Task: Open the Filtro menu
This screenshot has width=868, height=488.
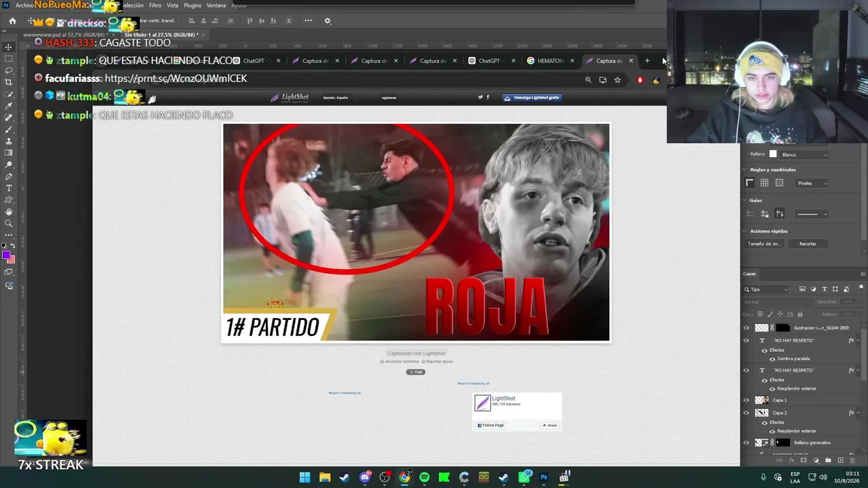Action: pyautogui.click(x=155, y=5)
